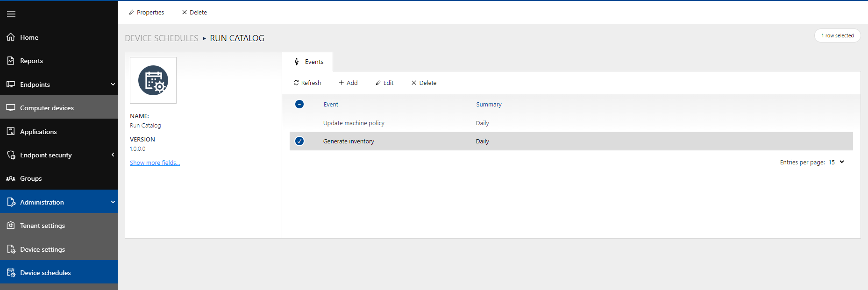Navigate to Computer devices menu item
868x290 pixels.
(x=47, y=108)
